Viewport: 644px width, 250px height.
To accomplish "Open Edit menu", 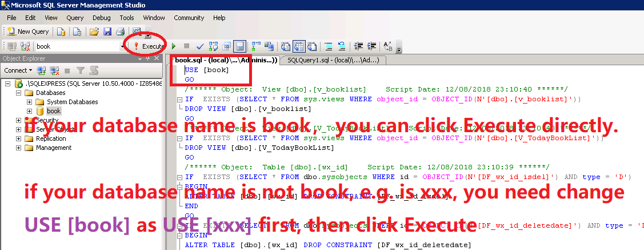I will 30,18.
